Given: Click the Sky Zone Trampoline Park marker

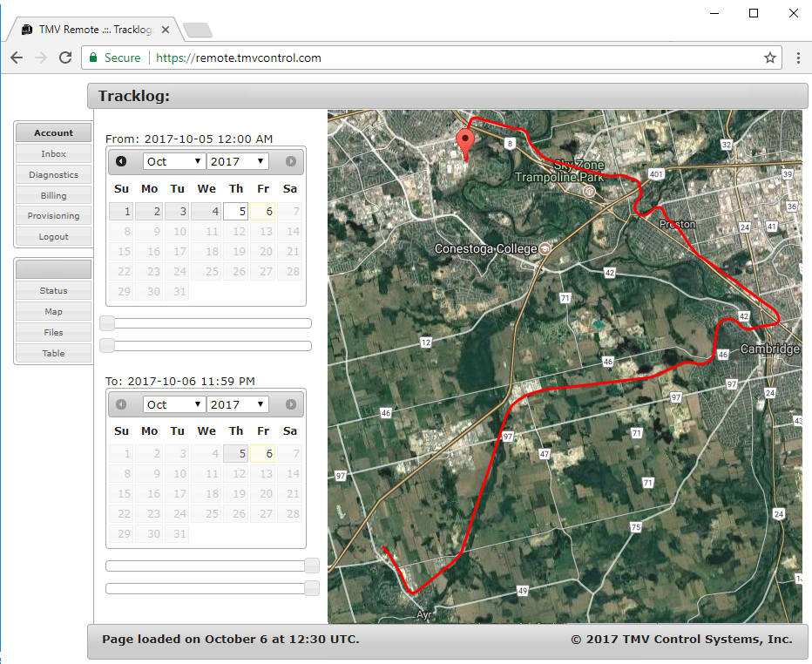Looking at the screenshot, I should (589, 191).
